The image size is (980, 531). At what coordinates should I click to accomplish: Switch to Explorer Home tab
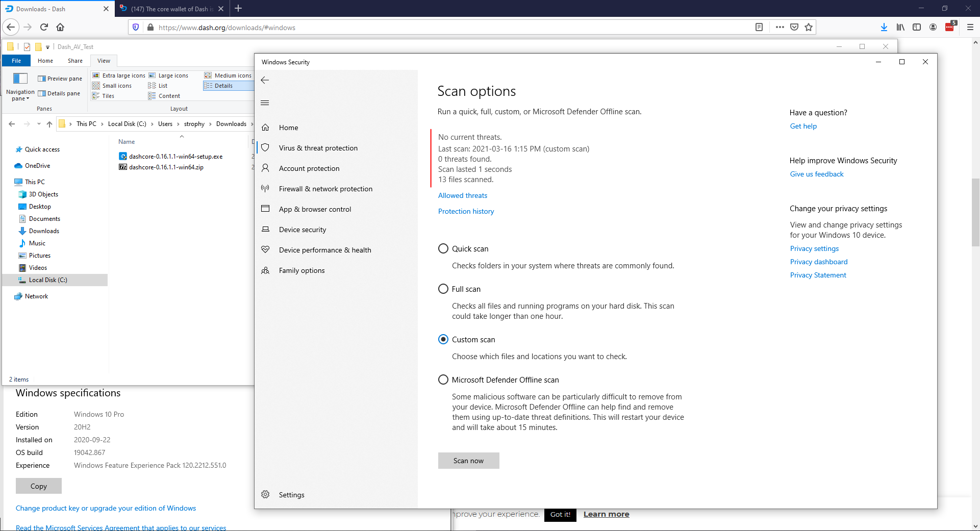pos(45,61)
